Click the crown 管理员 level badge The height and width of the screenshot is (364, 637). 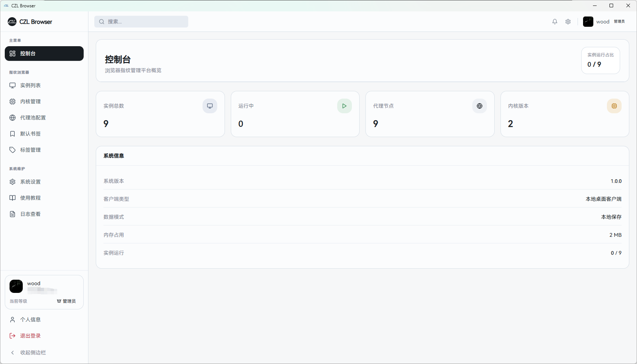tap(66, 301)
